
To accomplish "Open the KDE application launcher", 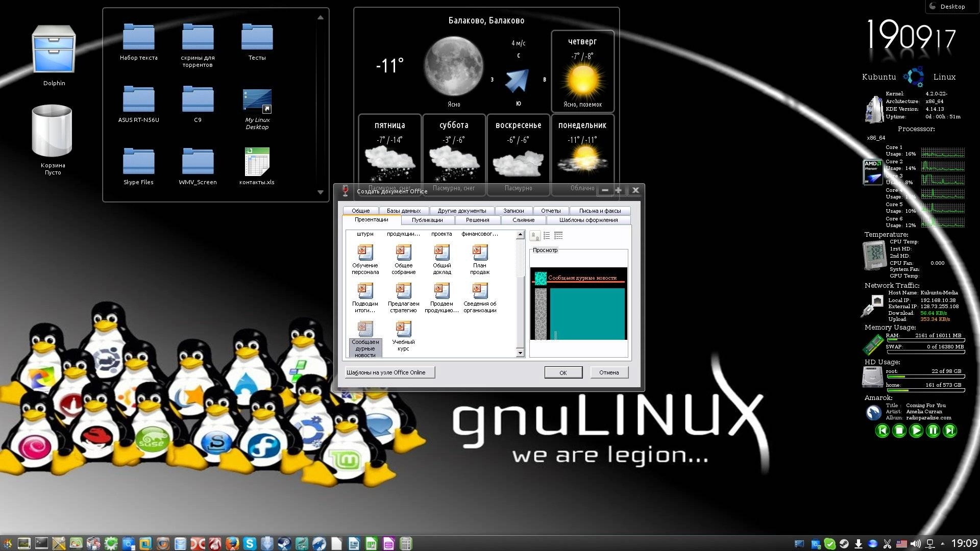I will click(7, 544).
